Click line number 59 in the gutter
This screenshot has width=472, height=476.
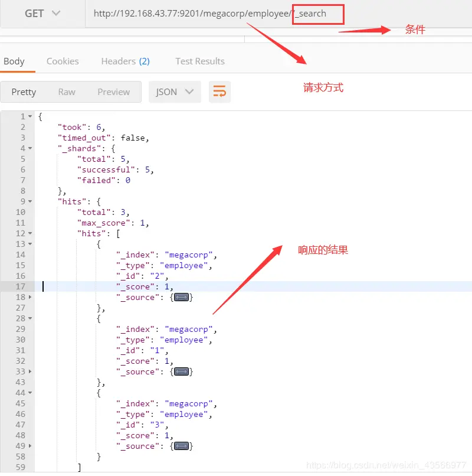point(20,467)
